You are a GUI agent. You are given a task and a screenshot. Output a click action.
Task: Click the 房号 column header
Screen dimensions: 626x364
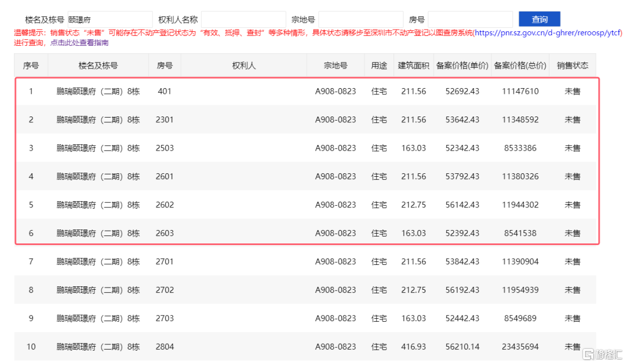point(165,65)
